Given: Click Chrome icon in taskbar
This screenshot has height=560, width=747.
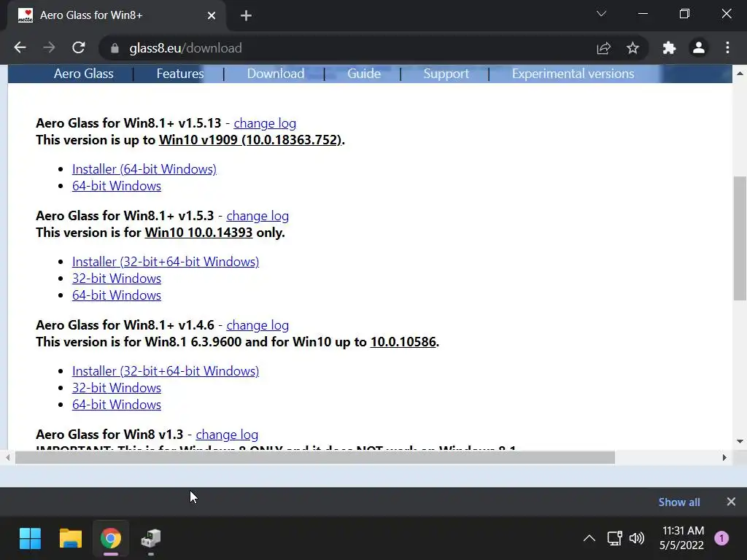Looking at the screenshot, I should 111,539.
